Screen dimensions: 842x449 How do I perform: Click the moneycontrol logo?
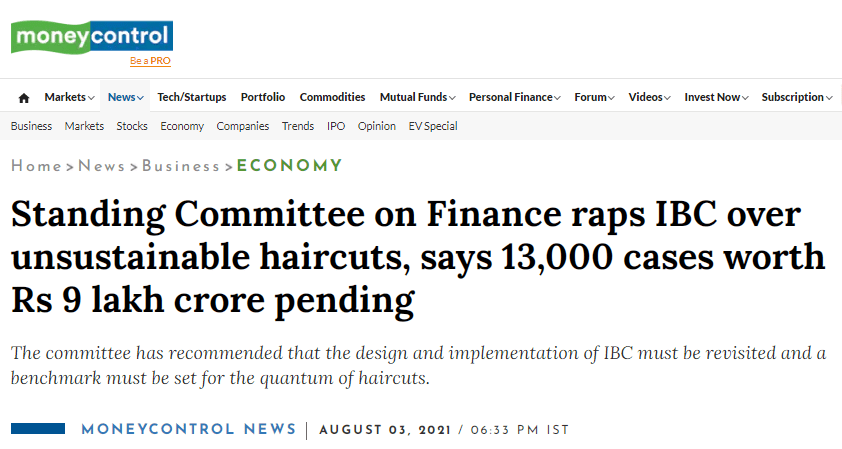91,36
